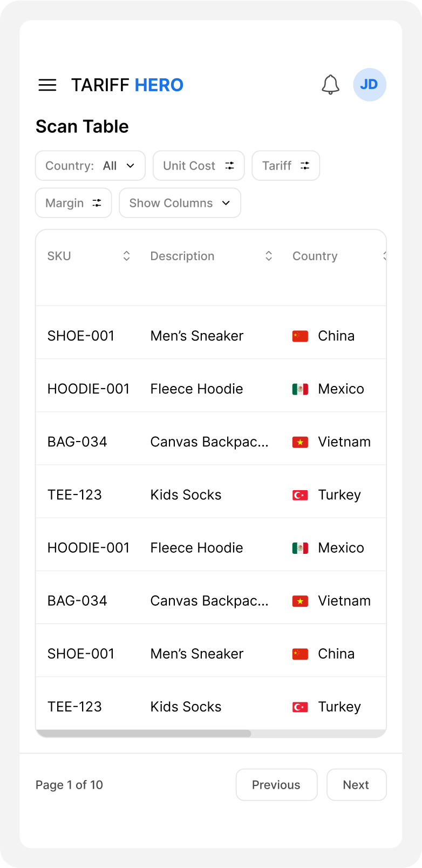Sort table by SKU column arrows
Screen dimensions: 422x868
126,256
